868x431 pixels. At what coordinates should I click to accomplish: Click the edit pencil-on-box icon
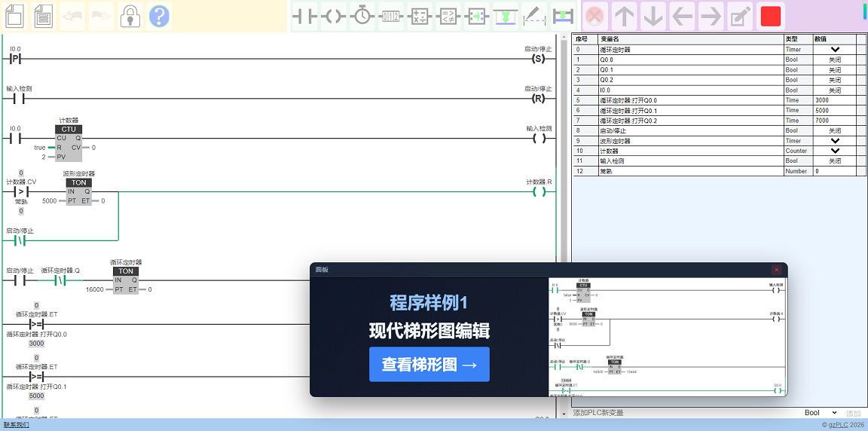(739, 16)
